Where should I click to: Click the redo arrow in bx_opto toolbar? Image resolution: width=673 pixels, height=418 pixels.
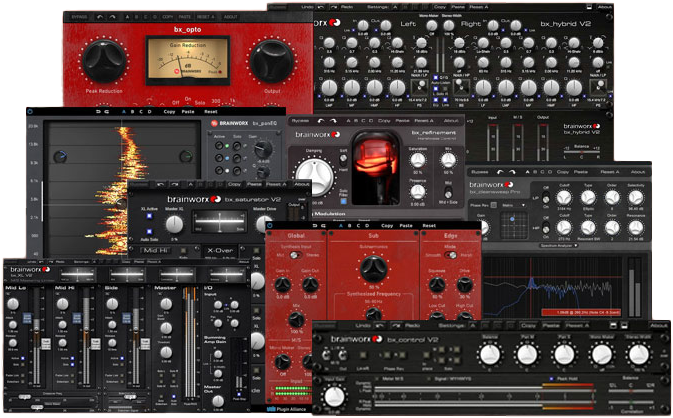(112, 17)
